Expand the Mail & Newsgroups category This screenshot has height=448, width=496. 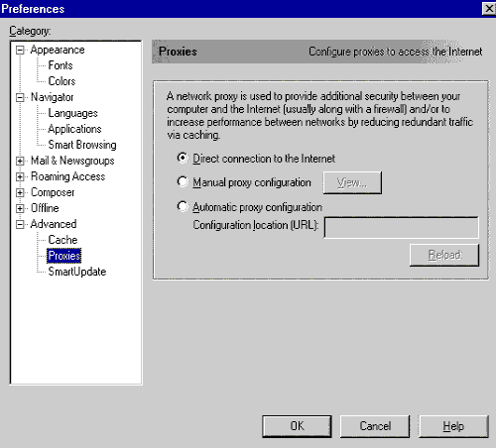point(20,161)
